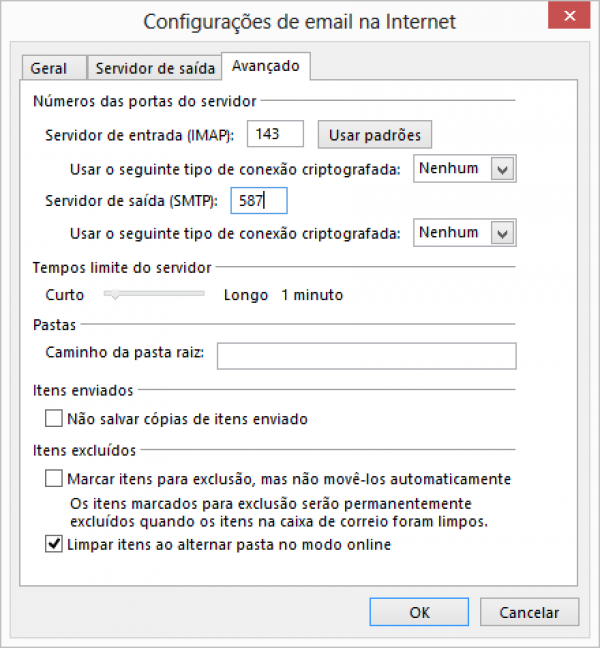Select the Avançado tab

tap(265, 66)
